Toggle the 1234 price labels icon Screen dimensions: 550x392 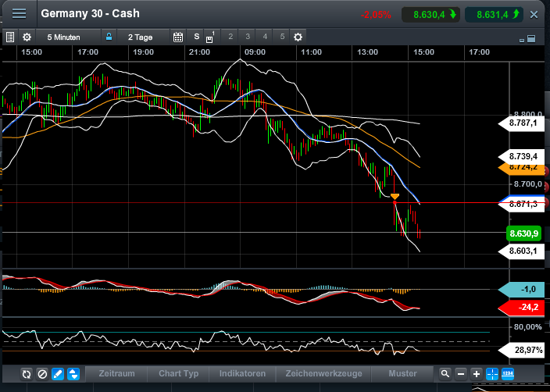point(508,374)
